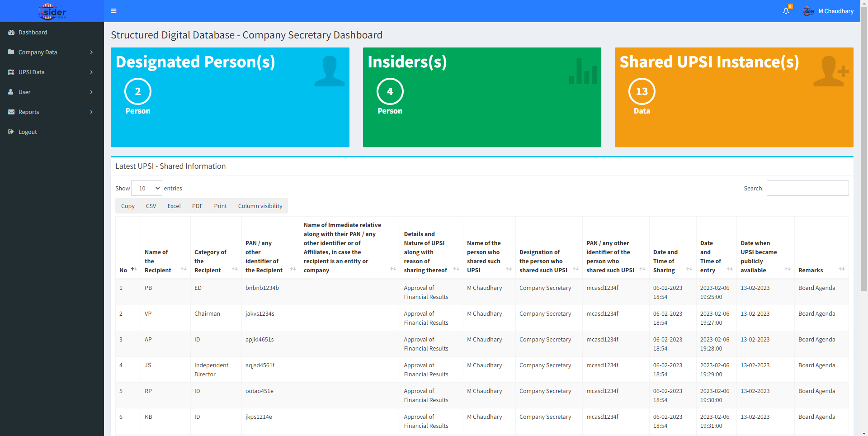Click the Print button
868x436 pixels.
[x=220, y=206]
